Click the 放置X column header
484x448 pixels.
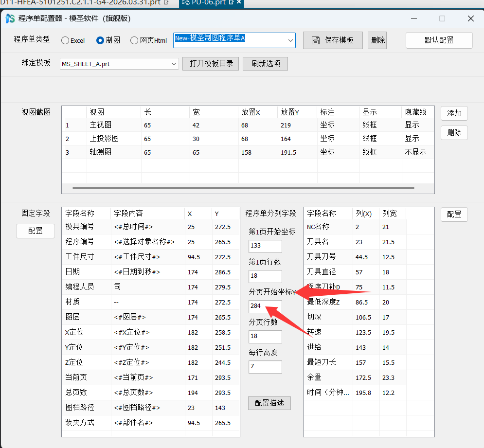point(258,112)
